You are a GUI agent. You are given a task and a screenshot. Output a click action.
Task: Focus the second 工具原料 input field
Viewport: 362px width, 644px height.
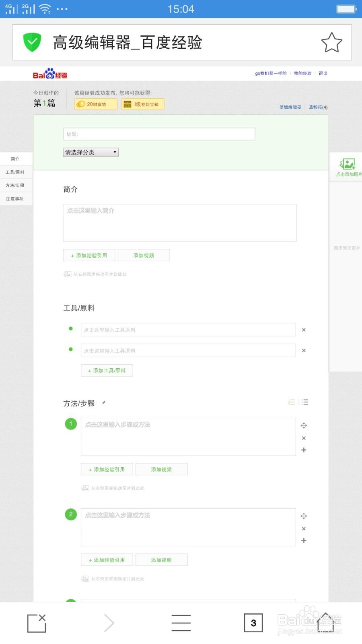(188, 351)
